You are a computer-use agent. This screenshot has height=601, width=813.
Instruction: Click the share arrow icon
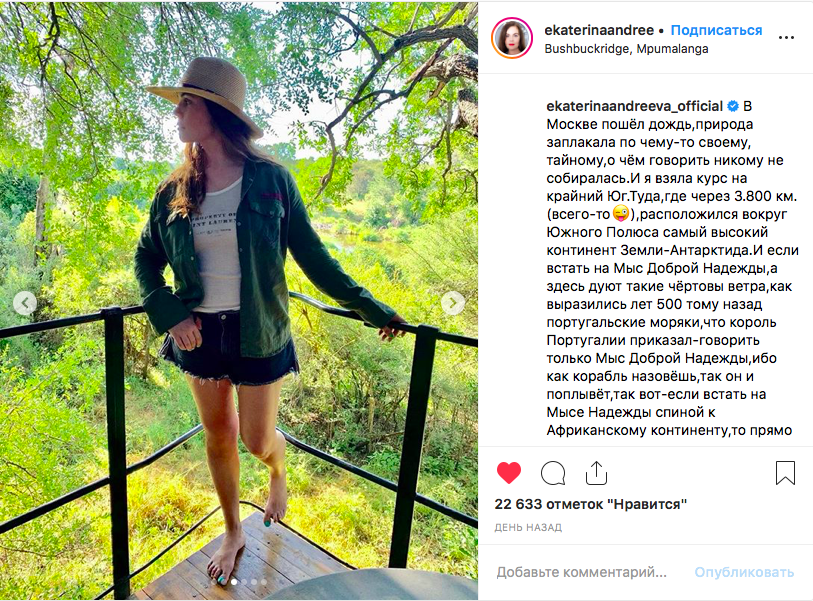596,472
